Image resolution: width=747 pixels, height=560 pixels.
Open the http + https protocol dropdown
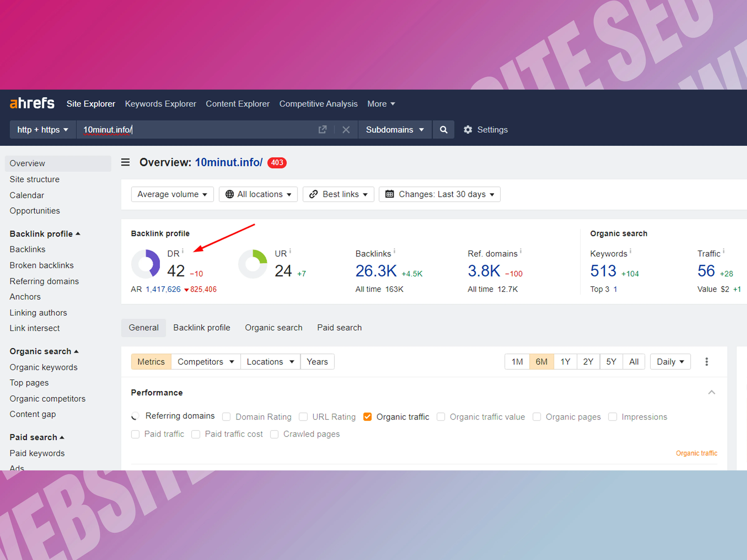42,130
